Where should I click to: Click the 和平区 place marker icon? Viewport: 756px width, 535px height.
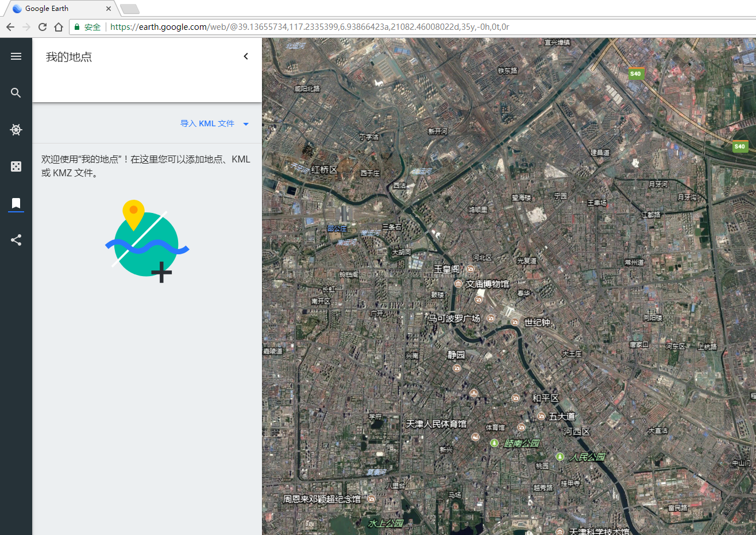(x=516, y=398)
